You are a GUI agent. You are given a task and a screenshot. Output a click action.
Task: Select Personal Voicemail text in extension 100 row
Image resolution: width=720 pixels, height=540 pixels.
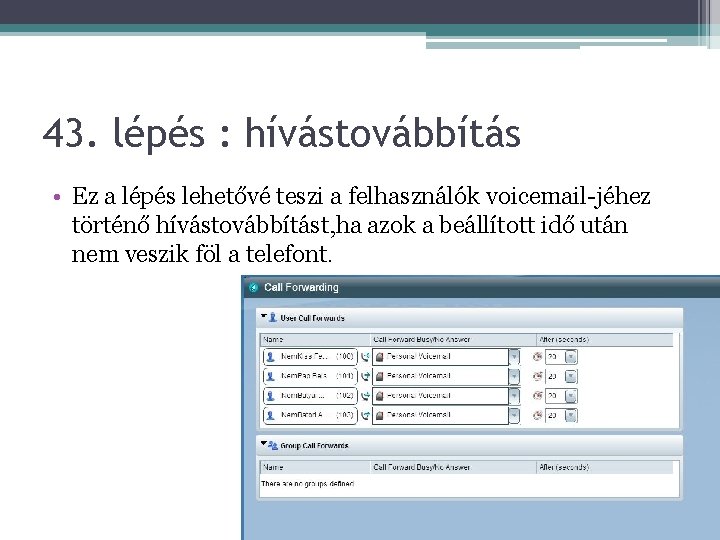tap(419, 356)
